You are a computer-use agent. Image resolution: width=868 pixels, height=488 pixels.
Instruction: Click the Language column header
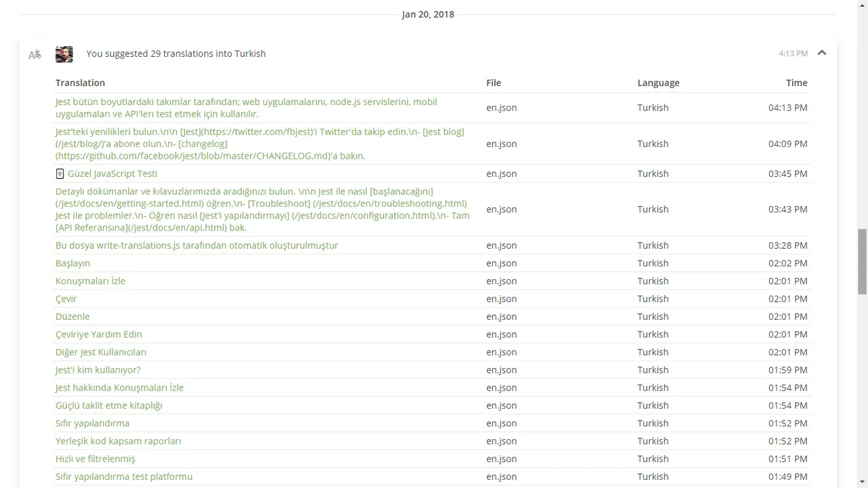coord(658,83)
